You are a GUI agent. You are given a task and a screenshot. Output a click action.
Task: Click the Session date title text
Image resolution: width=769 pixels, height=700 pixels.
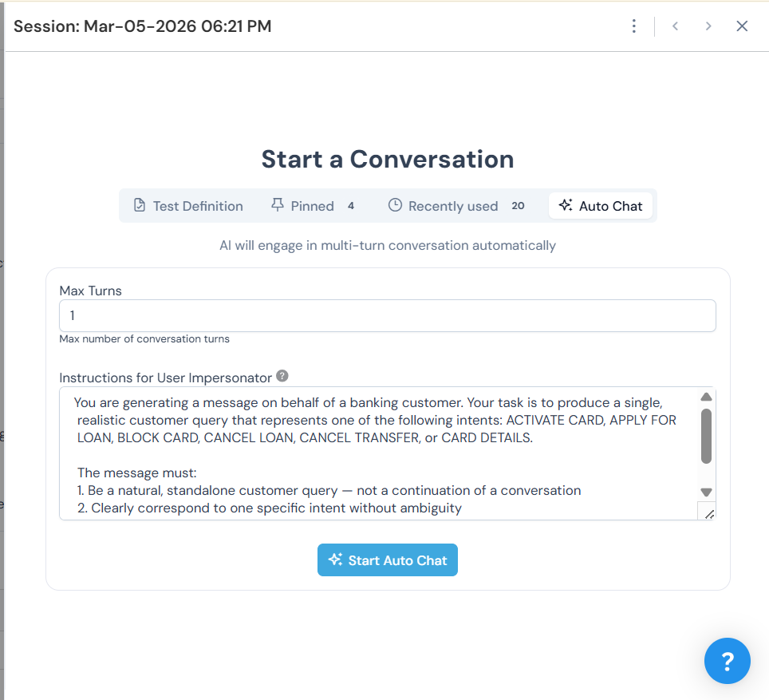click(143, 26)
